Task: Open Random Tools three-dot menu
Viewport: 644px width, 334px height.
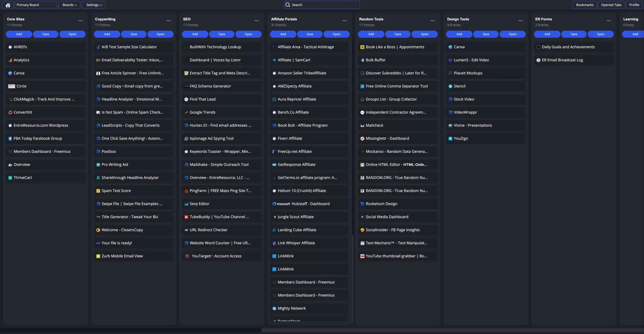Action: [433, 20]
